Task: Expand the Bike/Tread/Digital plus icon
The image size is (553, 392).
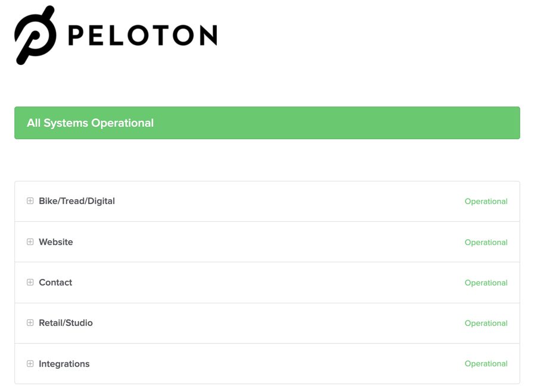Action: 30,201
